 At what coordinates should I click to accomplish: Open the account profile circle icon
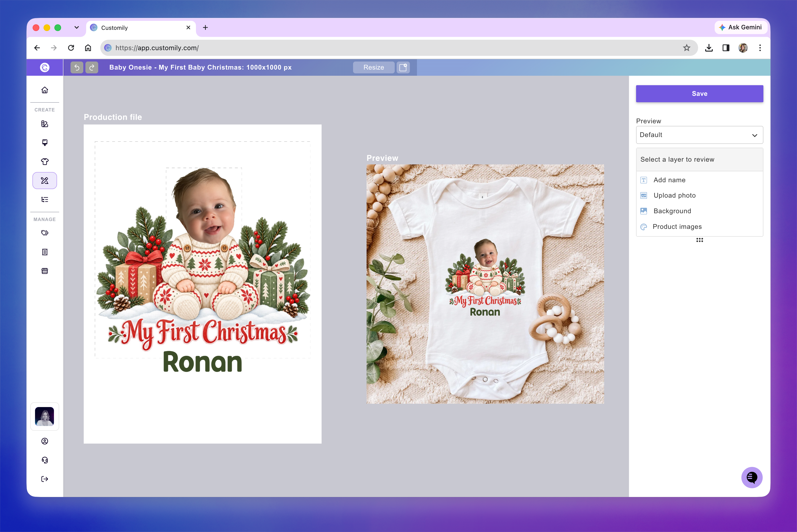[45, 441]
